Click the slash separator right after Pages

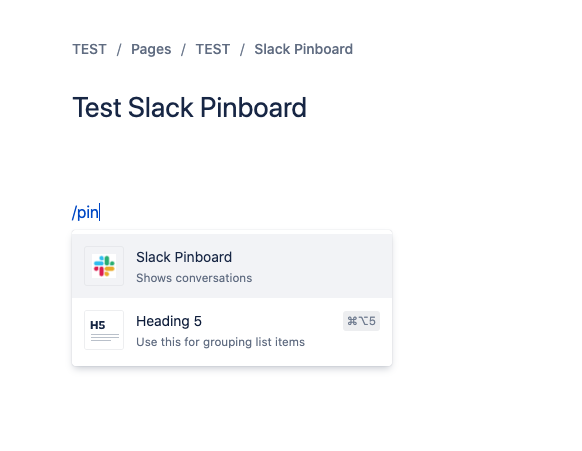click(183, 49)
